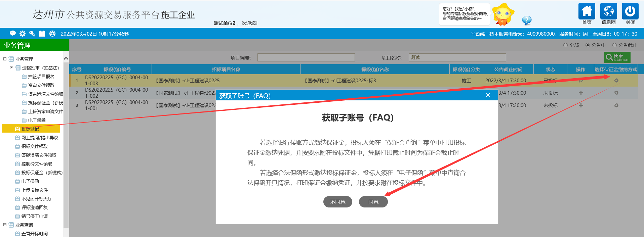Collapse the top-level 业务管理 tree node
644x237 pixels.
pyautogui.click(x=5, y=59)
